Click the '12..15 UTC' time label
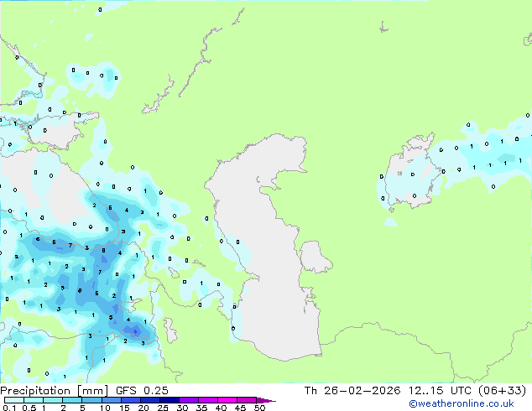 tap(440, 391)
